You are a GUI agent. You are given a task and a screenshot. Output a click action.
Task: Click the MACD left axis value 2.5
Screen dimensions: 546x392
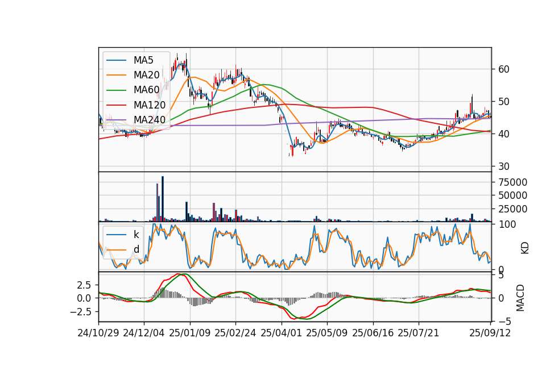pyautogui.click(x=84, y=285)
